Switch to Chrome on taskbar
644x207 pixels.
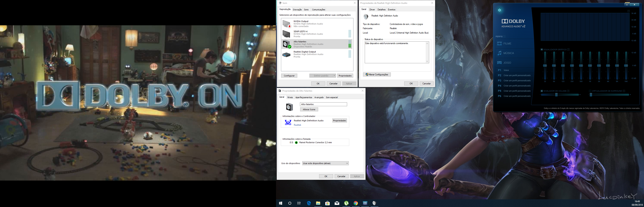356,203
